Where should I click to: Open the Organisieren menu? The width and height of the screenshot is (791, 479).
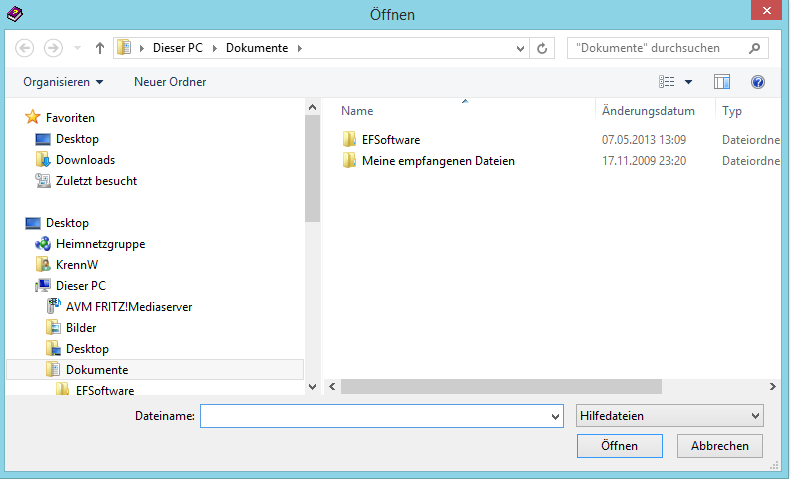tap(63, 82)
